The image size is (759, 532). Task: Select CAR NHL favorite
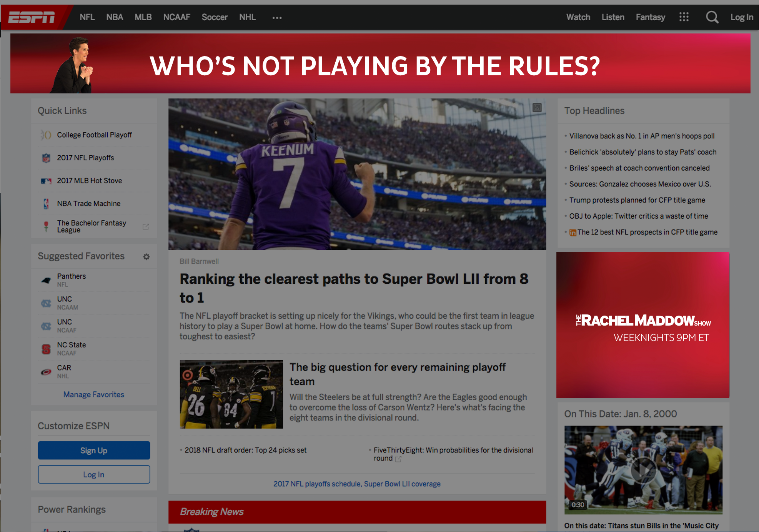click(x=94, y=372)
